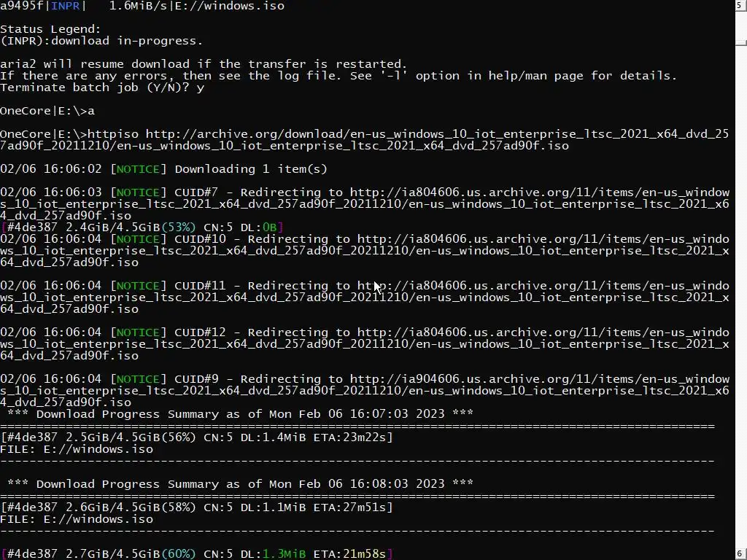
Task: Click the CUID#12 redirect entry
Action: click(x=365, y=344)
